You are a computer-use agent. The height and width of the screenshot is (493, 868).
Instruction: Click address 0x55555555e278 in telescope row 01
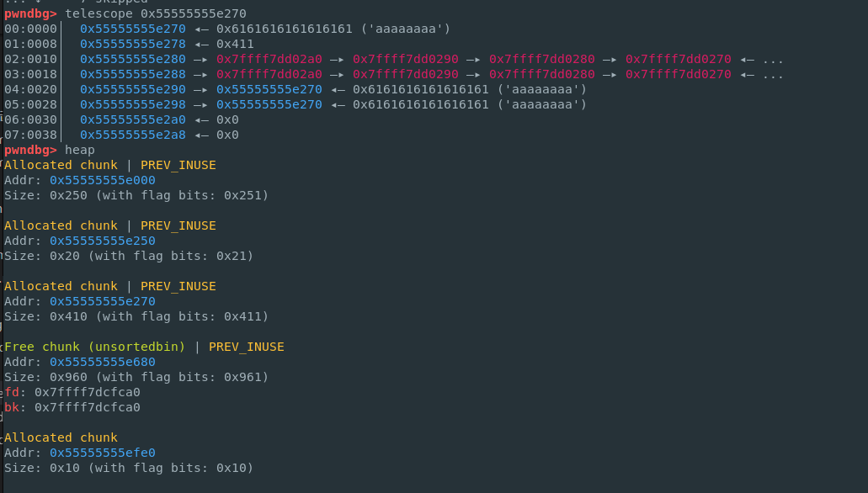point(133,44)
